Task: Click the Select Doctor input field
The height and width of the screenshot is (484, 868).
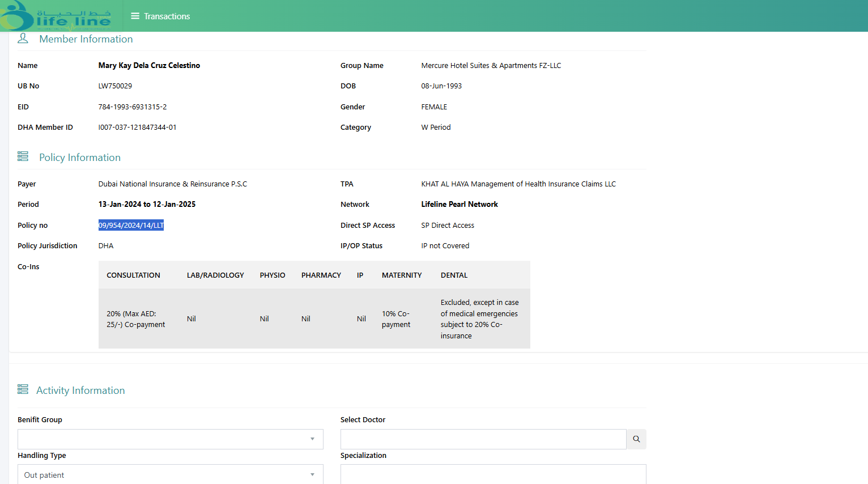Action: coord(483,439)
